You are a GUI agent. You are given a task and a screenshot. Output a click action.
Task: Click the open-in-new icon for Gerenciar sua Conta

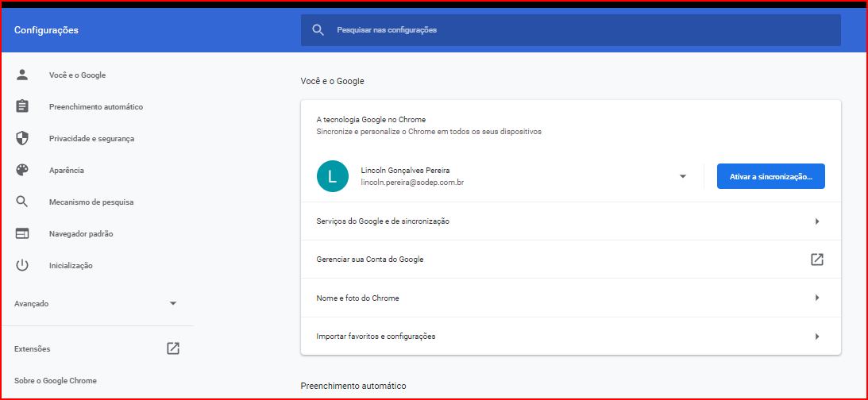[x=817, y=259]
